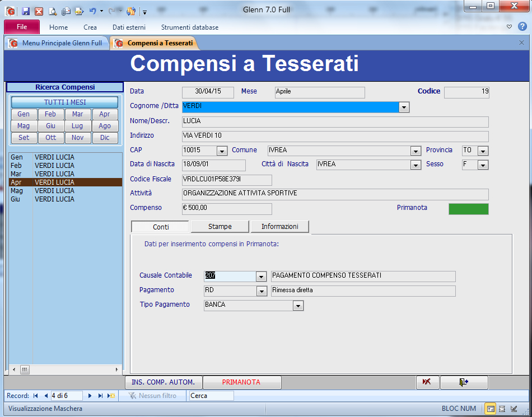Filter by Mar month button
The width and height of the screenshot is (532, 417).
pos(78,114)
